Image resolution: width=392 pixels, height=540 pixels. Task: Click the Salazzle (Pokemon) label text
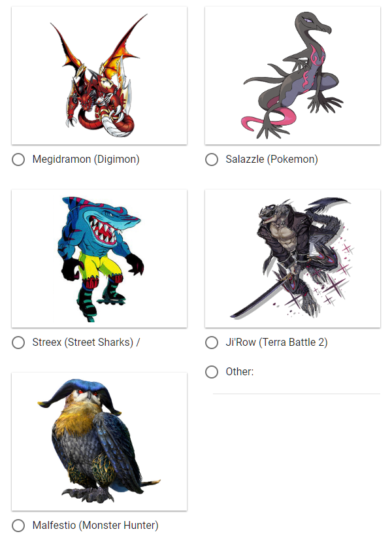click(x=272, y=160)
